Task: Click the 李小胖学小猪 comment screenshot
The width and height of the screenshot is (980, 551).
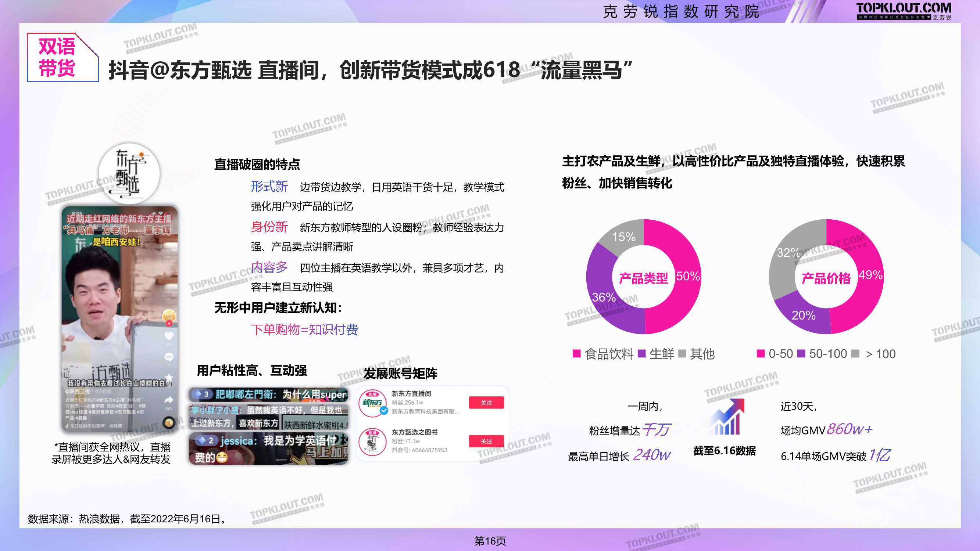Action: tap(269, 417)
